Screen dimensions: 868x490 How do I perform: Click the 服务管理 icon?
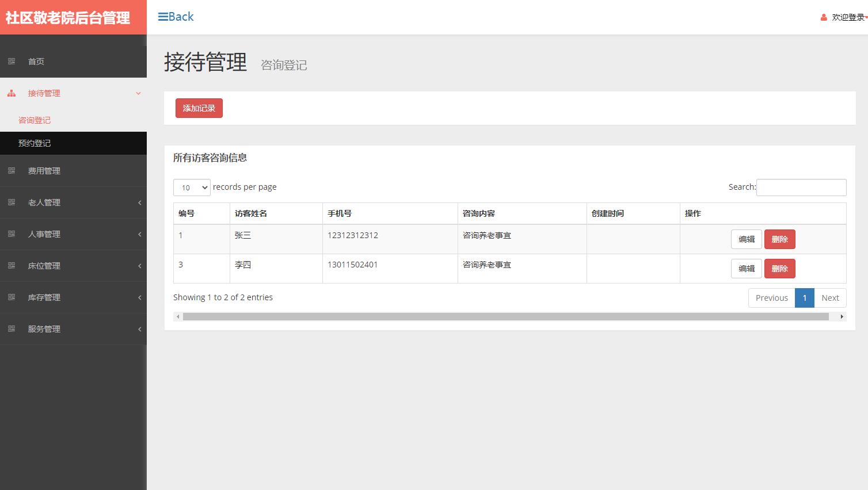(12, 328)
